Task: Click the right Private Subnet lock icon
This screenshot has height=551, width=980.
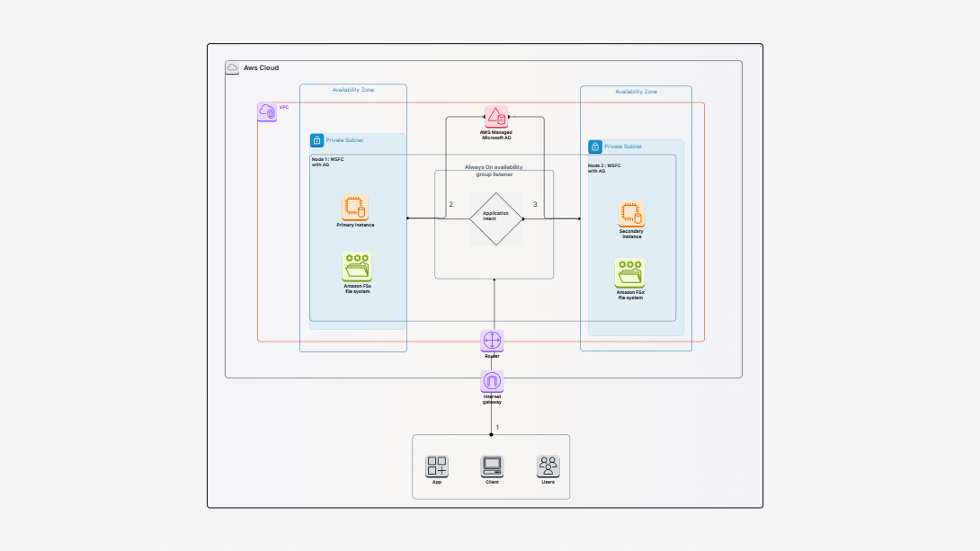Action: (595, 147)
